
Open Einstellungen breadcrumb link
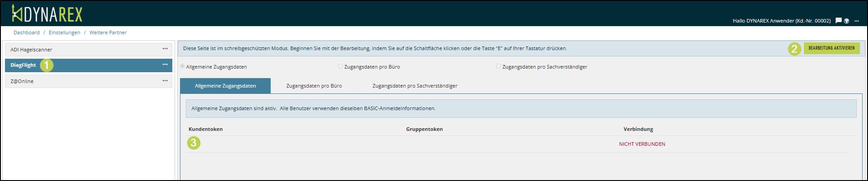[x=65, y=32]
